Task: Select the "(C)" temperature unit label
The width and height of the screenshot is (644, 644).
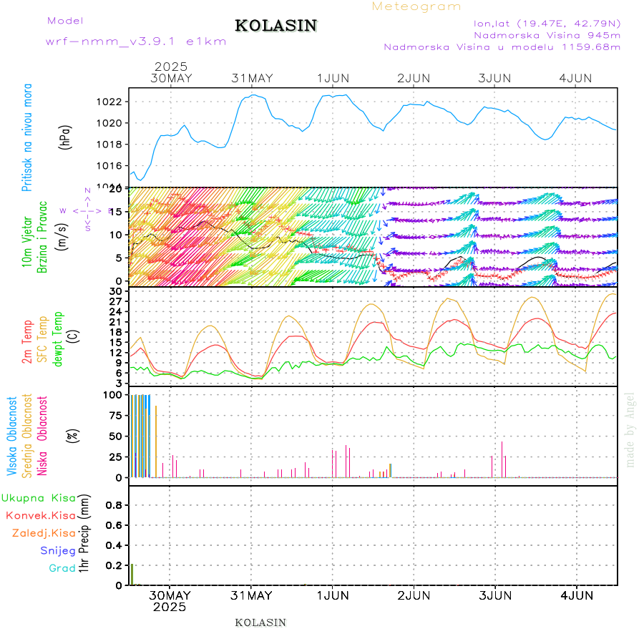Action: (73, 336)
